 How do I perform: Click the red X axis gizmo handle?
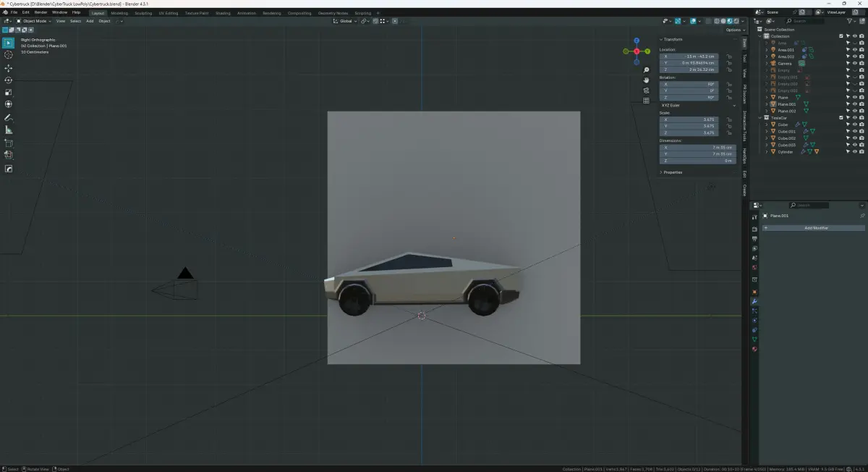click(x=637, y=51)
